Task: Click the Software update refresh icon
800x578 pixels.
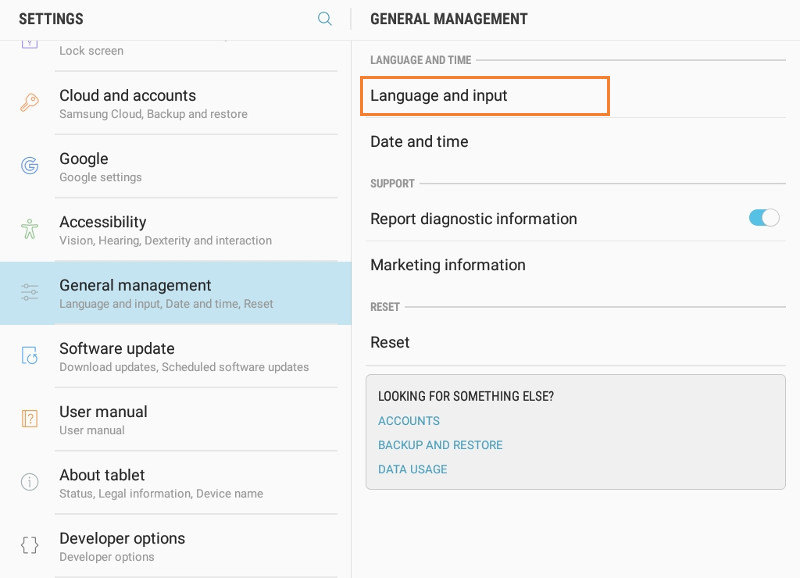Action: [27, 356]
